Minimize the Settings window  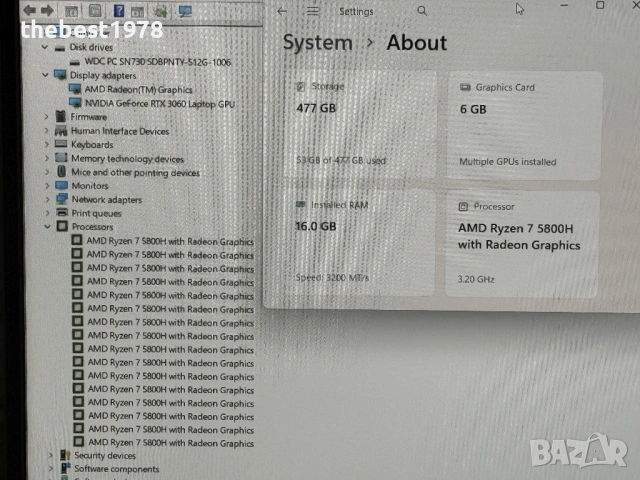click(564, 6)
